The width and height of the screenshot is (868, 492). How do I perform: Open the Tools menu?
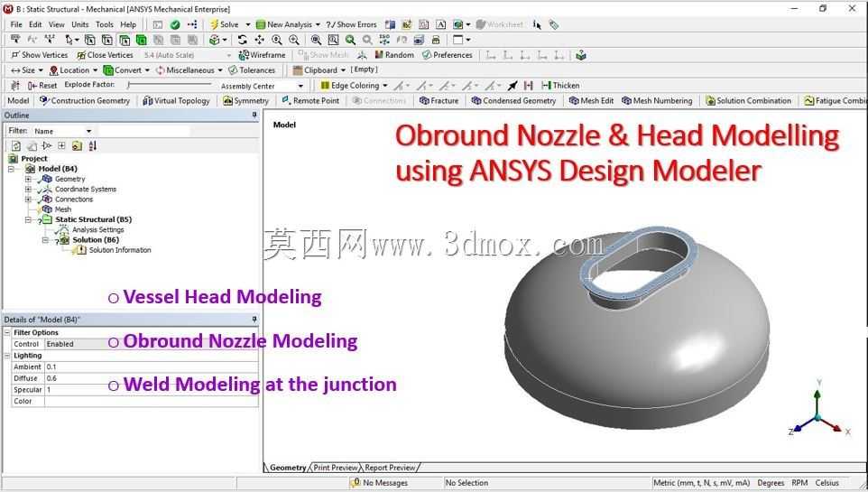[x=104, y=24]
